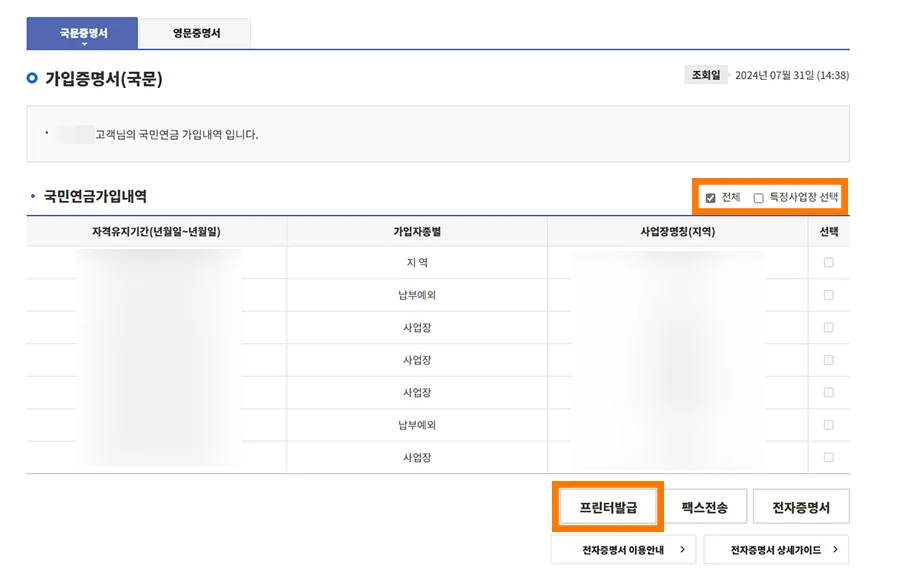900x570 pixels.
Task: Click the date 2024년 07월 31일 (14:38)
Action: [x=792, y=75]
